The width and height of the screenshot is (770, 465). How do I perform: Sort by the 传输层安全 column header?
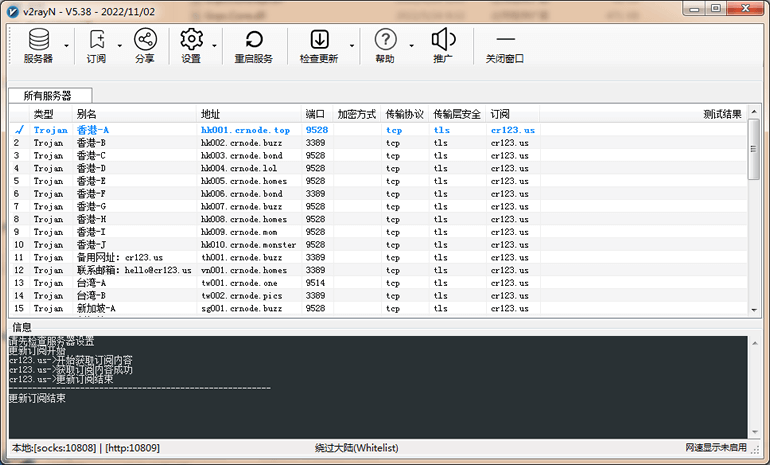pos(457,114)
